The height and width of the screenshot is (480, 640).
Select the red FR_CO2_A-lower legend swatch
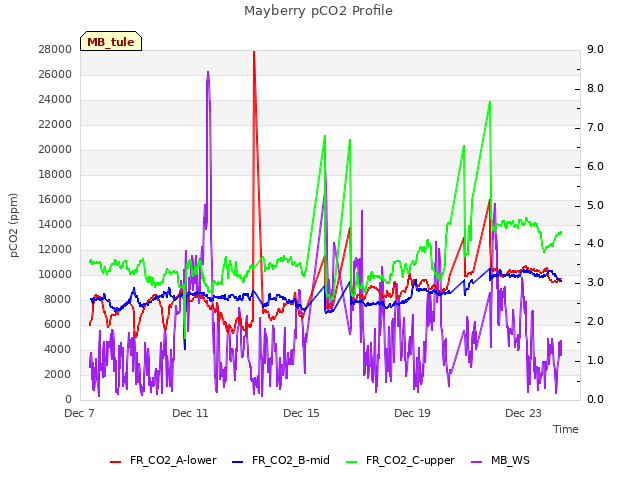pyautogui.click(x=116, y=462)
